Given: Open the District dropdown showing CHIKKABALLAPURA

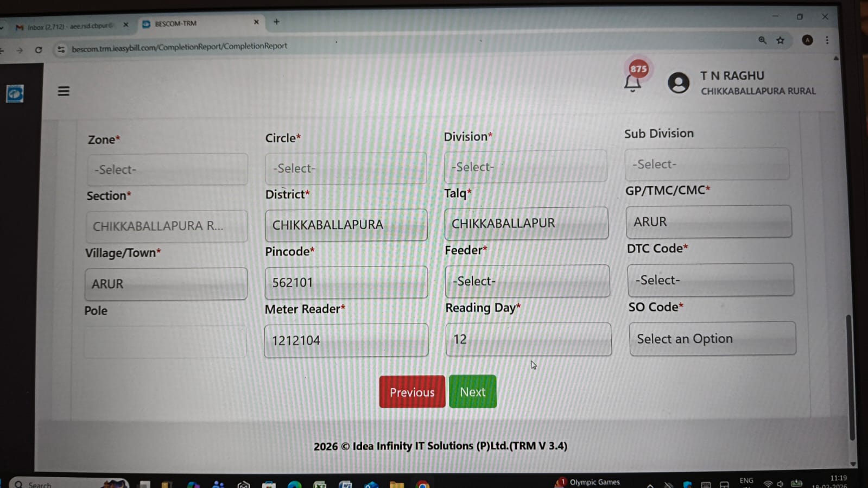Looking at the screenshot, I should click(346, 225).
